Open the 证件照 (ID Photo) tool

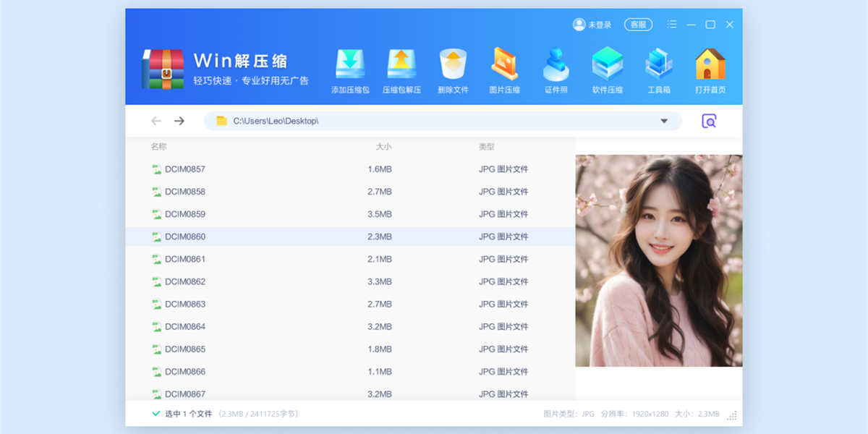556,69
